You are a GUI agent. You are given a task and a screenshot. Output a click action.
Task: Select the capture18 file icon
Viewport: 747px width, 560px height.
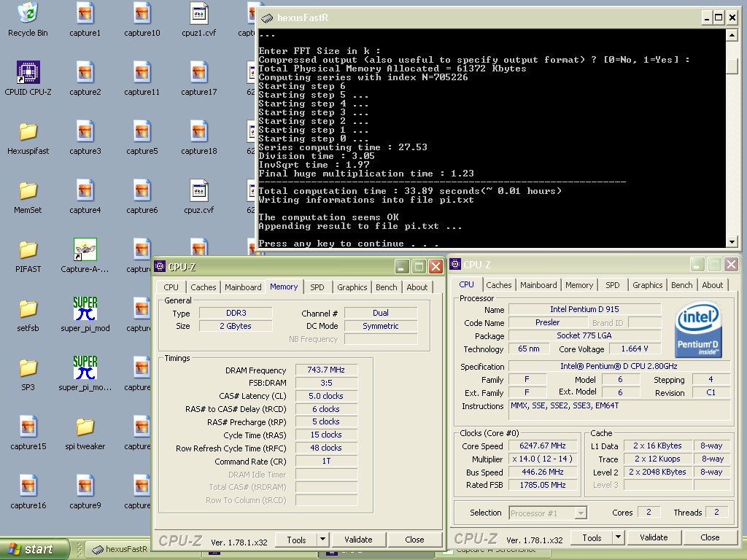[198, 132]
